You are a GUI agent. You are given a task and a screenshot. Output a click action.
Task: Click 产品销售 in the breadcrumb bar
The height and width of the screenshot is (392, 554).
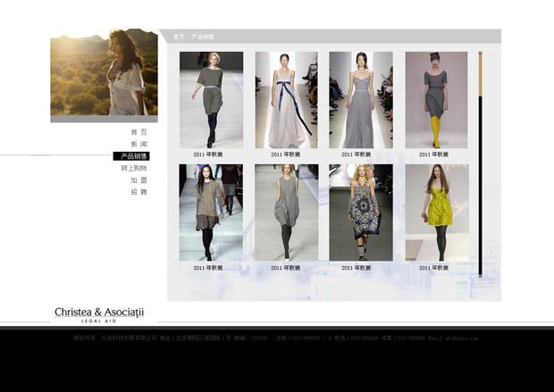(x=203, y=37)
